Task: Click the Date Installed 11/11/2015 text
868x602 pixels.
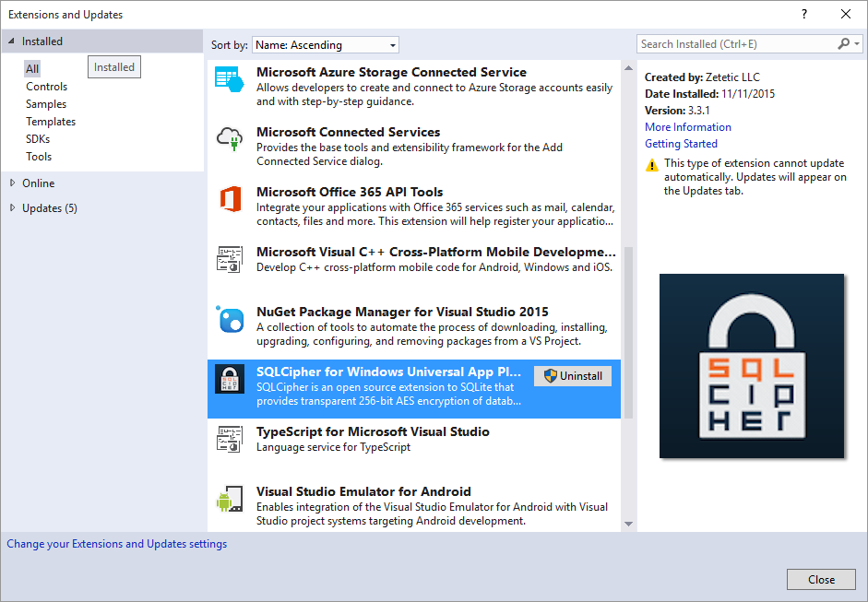Action: pos(709,93)
